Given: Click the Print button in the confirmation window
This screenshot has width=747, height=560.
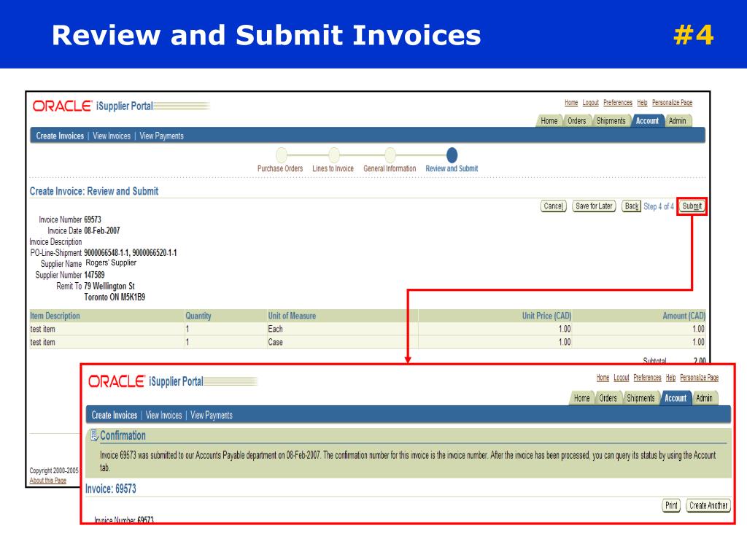Looking at the screenshot, I should (x=671, y=505).
